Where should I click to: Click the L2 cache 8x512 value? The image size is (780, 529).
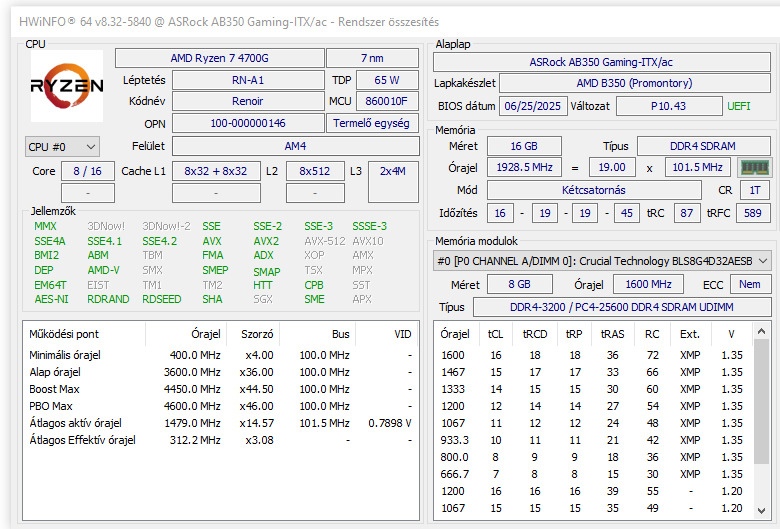click(315, 171)
